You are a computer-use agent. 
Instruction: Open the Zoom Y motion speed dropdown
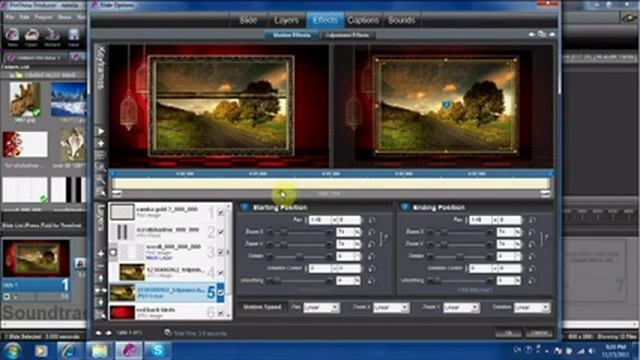click(x=461, y=307)
